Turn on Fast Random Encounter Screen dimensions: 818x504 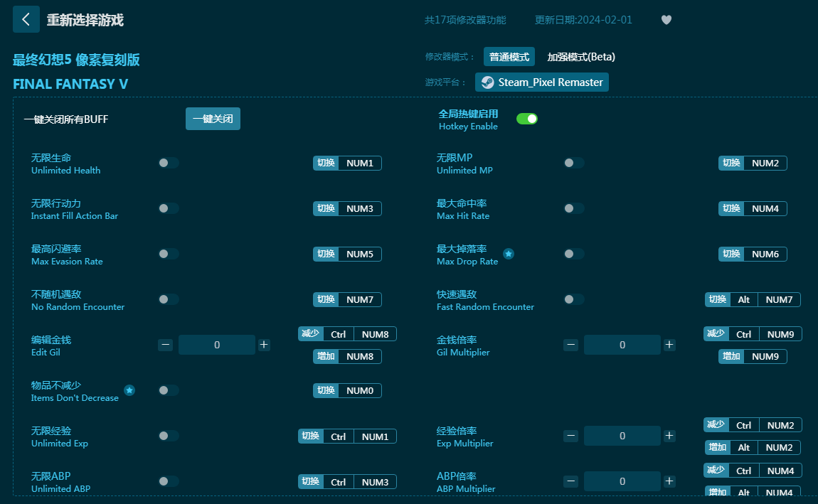(574, 299)
